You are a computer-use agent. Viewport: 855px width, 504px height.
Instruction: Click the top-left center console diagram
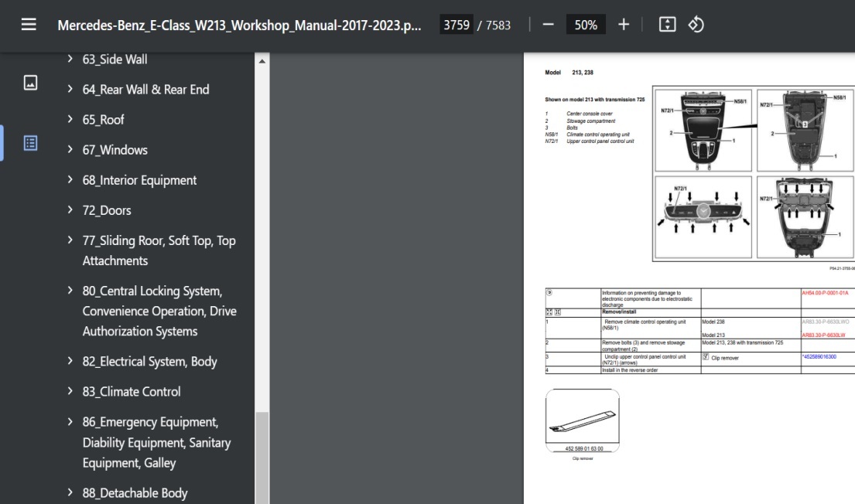(x=703, y=130)
